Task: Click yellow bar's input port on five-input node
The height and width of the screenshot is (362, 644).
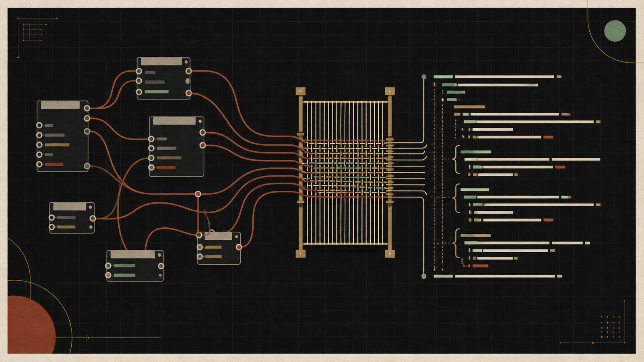Action: 39,145
